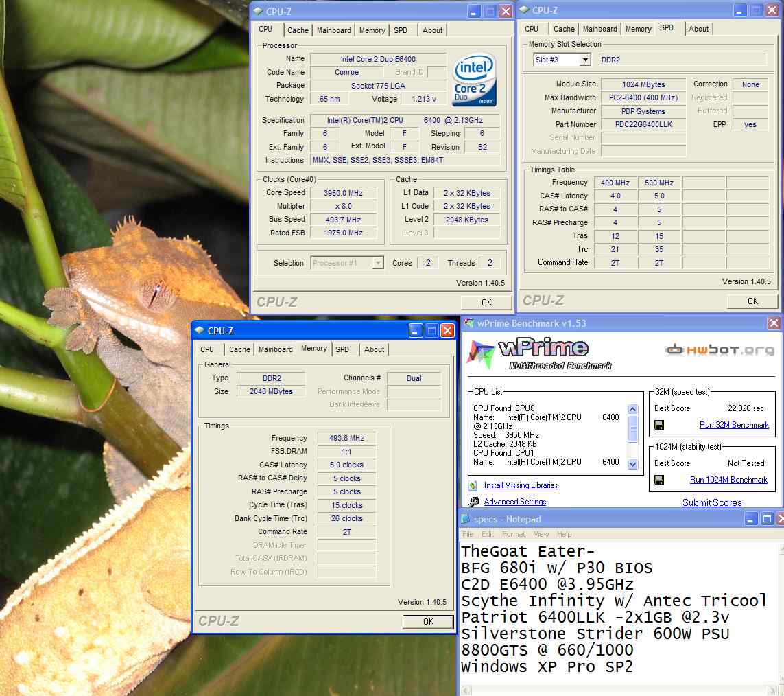Close the CPU-Z CPU tab window
Screen dimensions: 784x696
tap(506, 11)
